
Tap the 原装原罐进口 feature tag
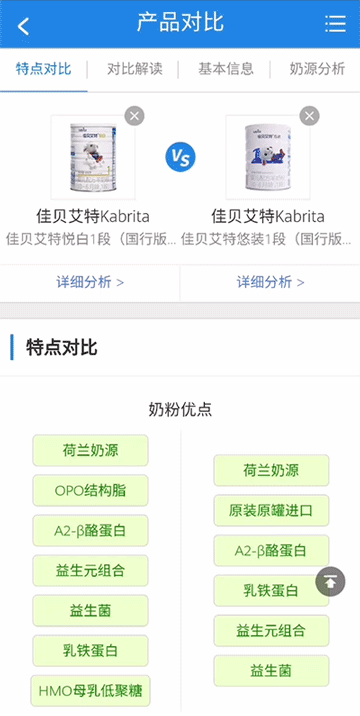tap(271, 510)
